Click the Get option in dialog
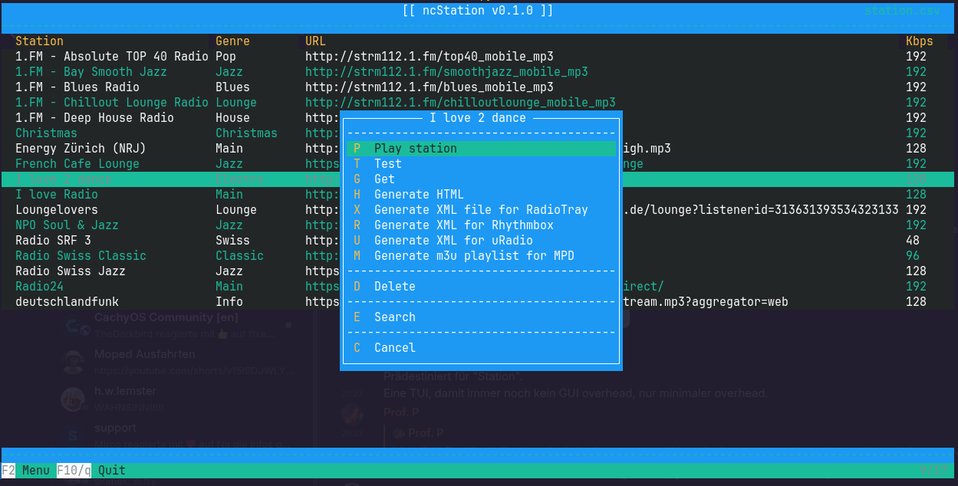 pyautogui.click(x=384, y=179)
